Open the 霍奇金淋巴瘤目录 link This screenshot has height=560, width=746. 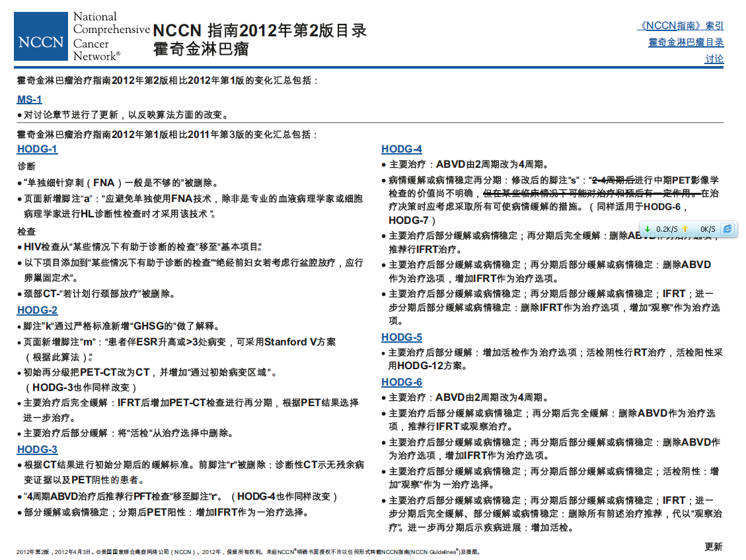pyautogui.click(x=686, y=42)
